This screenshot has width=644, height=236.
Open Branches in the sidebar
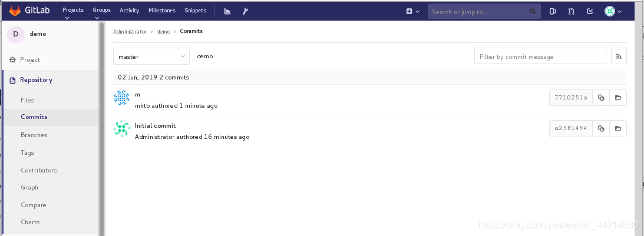click(x=34, y=135)
